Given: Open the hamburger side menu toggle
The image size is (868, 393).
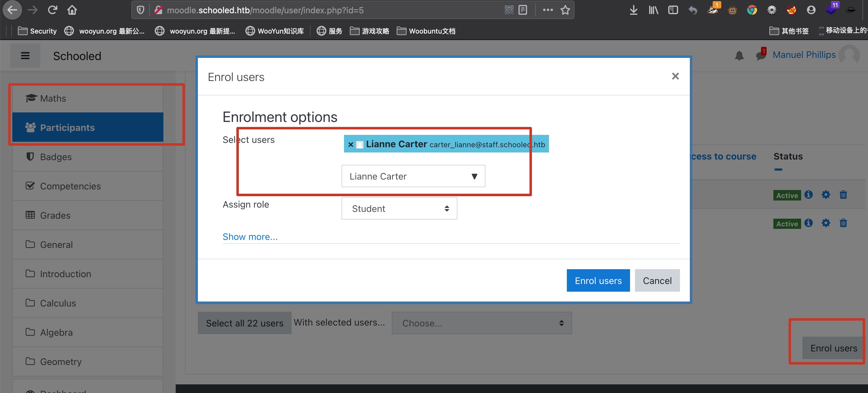Looking at the screenshot, I should 25,55.
